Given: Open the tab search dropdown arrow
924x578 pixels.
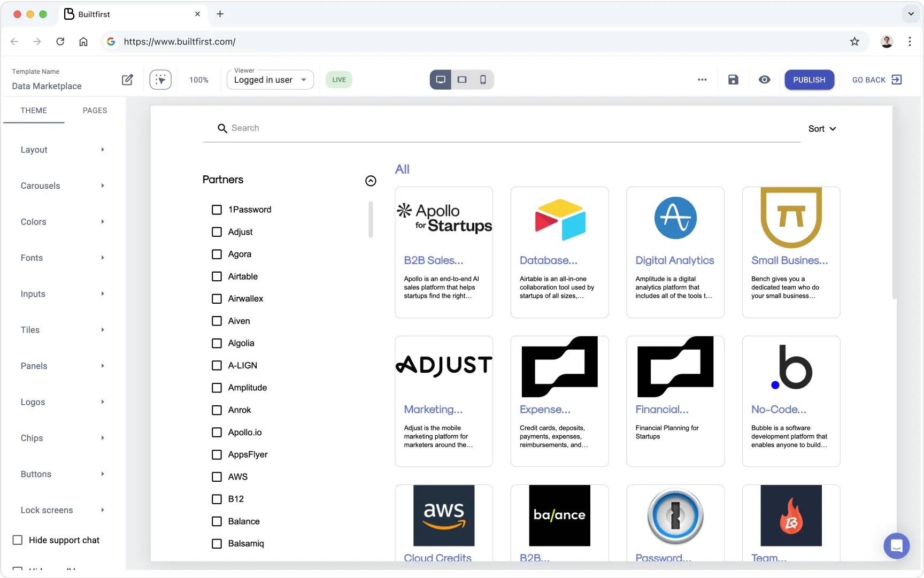Looking at the screenshot, I should 911,14.
